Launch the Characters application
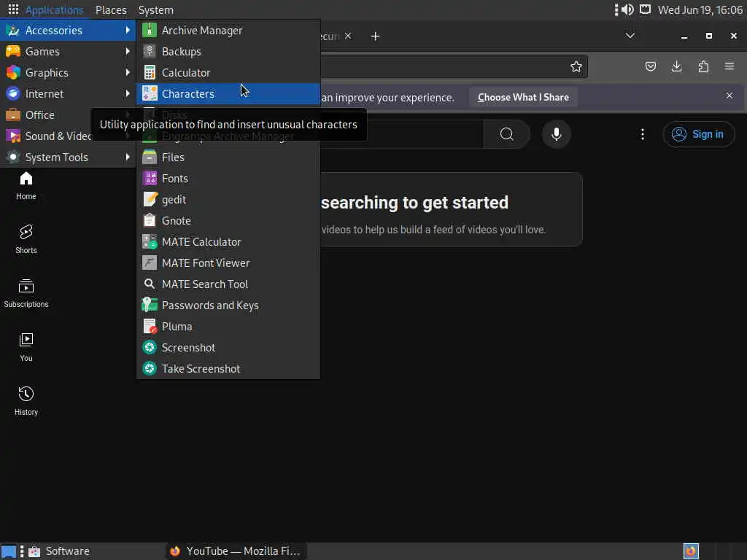This screenshot has width=747, height=560. 228,94
